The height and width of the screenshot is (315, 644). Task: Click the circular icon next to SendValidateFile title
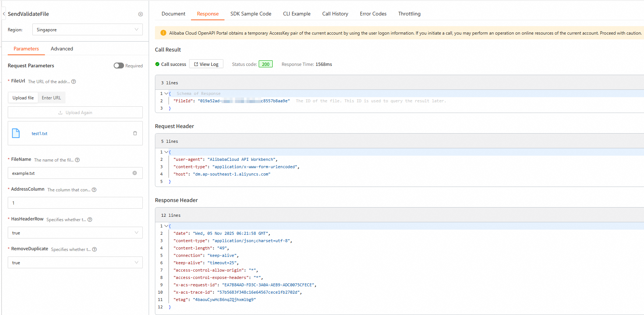tap(141, 14)
